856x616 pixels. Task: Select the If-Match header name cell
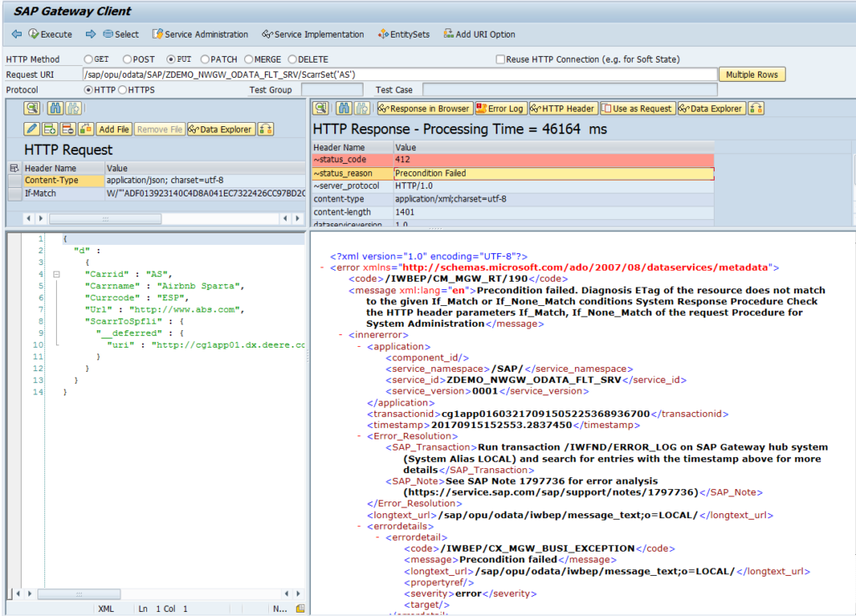click(x=64, y=193)
